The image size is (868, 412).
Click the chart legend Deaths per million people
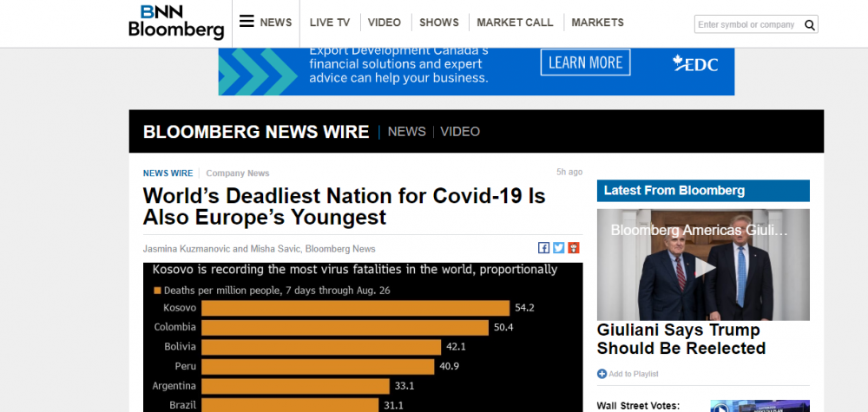272,291
